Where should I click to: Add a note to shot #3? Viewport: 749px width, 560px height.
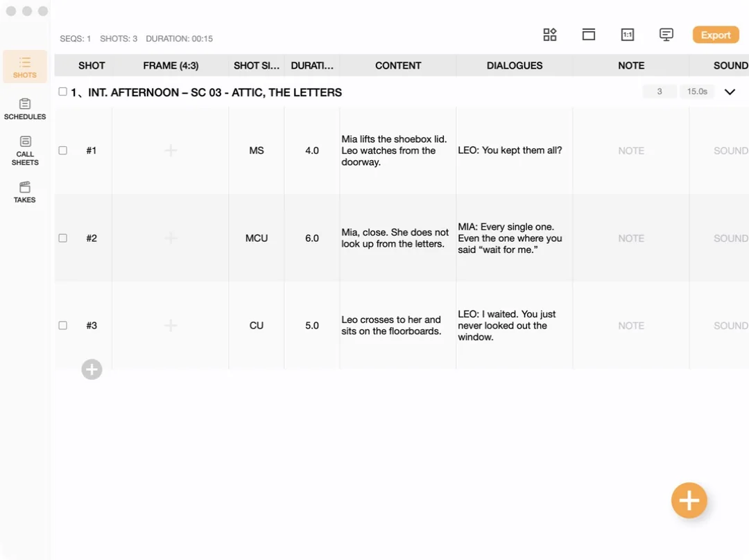click(631, 325)
